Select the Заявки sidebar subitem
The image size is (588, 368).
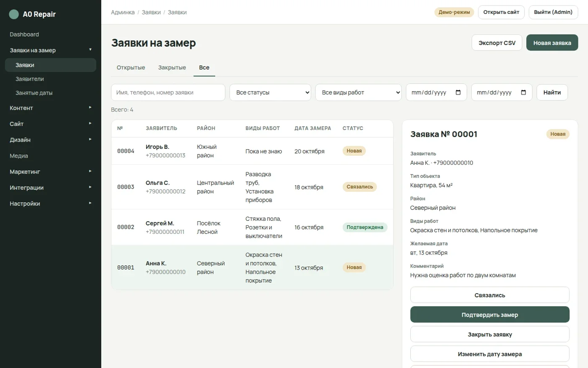[x=50, y=65]
